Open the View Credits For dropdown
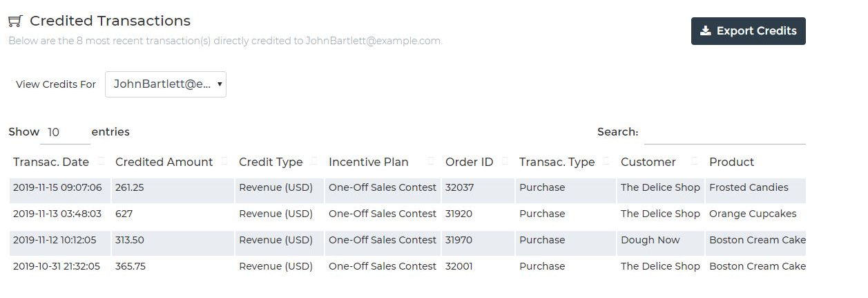Image resolution: width=868 pixels, height=298 pixels. [x=166, y=84]
